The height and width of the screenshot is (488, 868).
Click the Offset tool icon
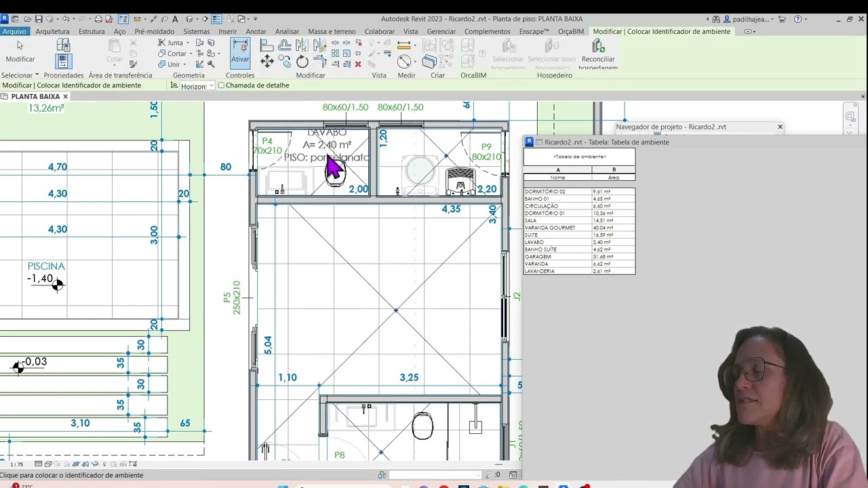(x=285, y=45)
